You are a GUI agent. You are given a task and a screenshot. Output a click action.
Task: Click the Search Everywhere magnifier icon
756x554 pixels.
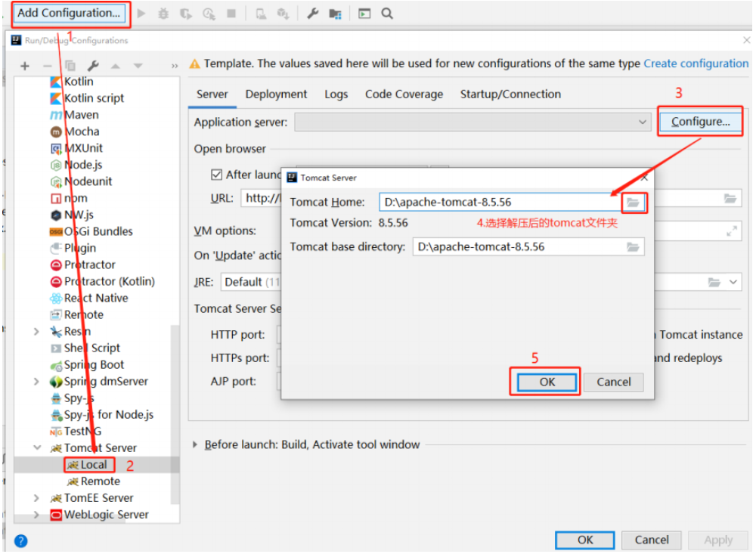click(387, 14)
